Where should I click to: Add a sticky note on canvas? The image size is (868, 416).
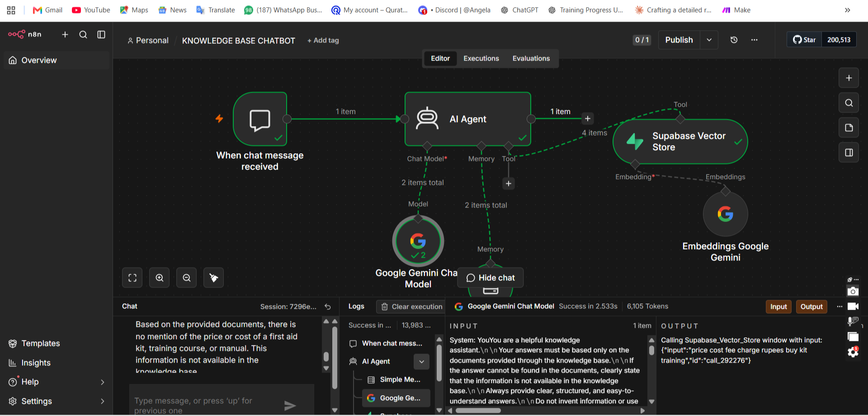[x=849, y=128]
